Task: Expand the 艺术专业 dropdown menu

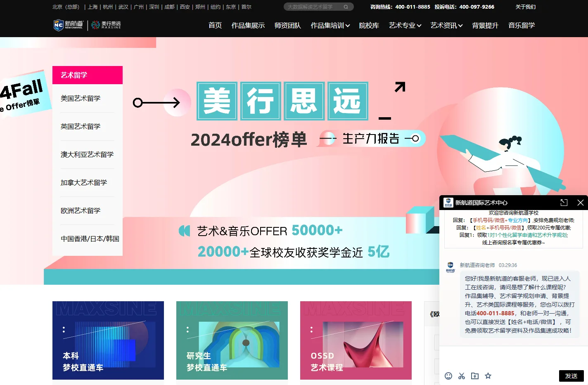Action: (x=405, y=26)
